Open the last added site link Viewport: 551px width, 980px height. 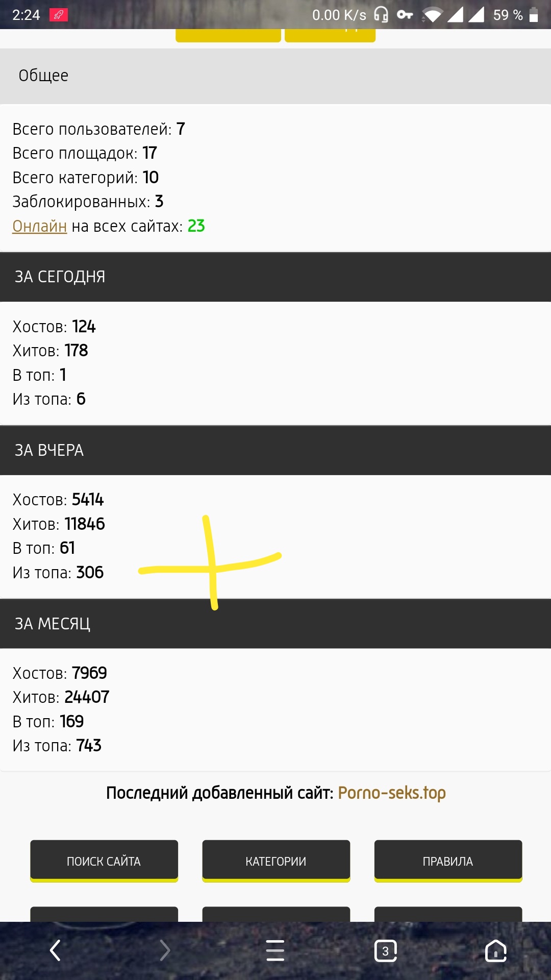[x=392, y=793]
